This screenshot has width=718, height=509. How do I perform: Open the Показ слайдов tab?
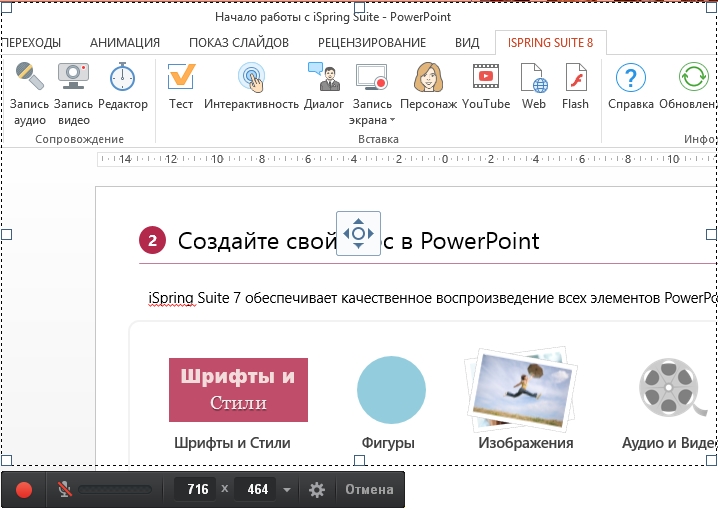(x=239, y=43)
